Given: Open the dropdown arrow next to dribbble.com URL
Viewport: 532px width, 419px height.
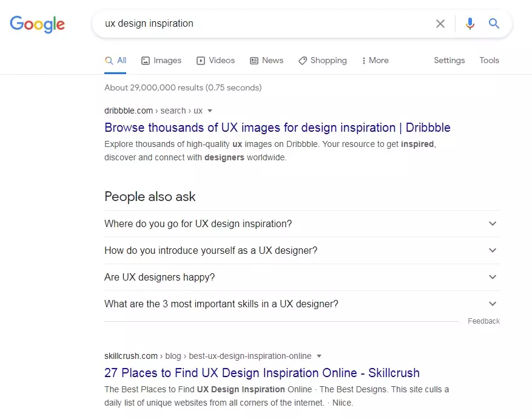Looking at the screenshot, I should [x=210, y=111].
